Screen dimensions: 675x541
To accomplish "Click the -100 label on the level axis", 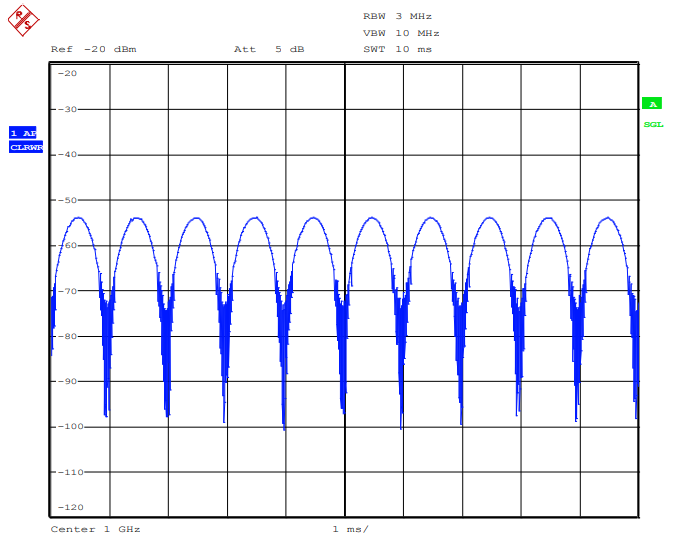I will tap(70, 426).
